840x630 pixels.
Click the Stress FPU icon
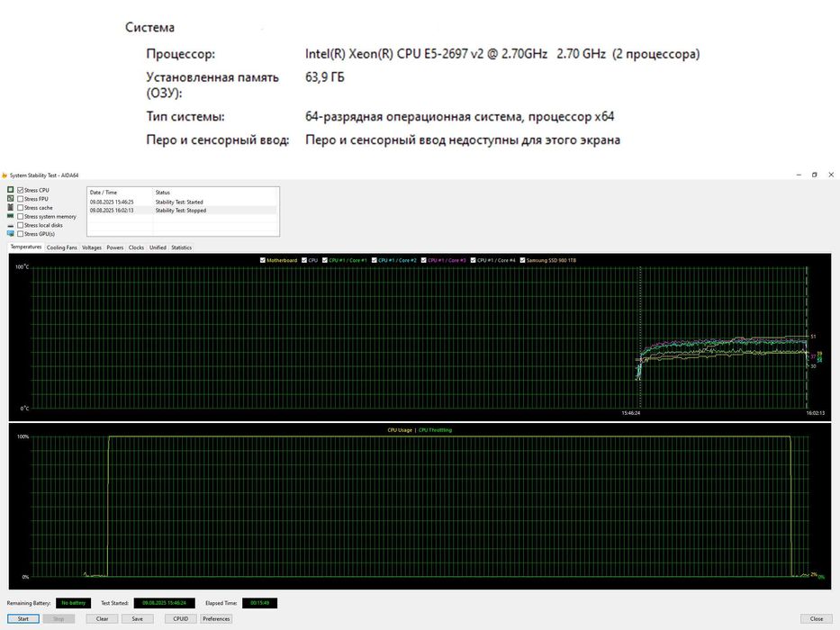tap(10, 198)
